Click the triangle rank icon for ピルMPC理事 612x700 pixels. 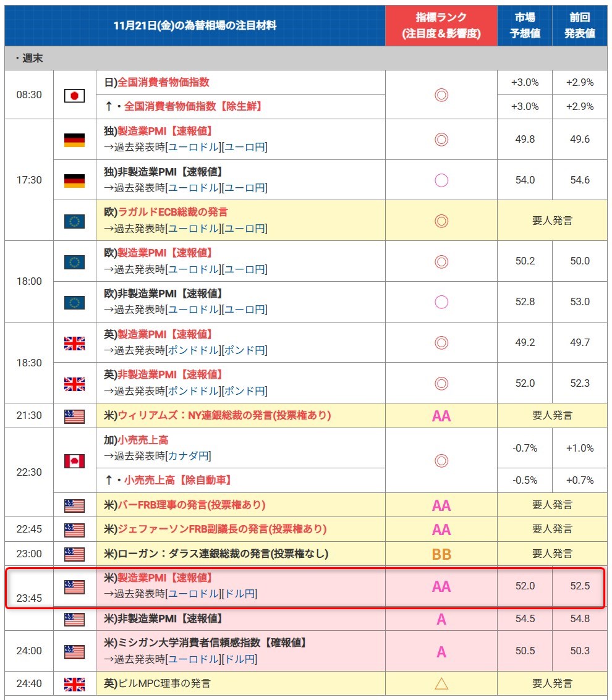(x=441, y=683)
